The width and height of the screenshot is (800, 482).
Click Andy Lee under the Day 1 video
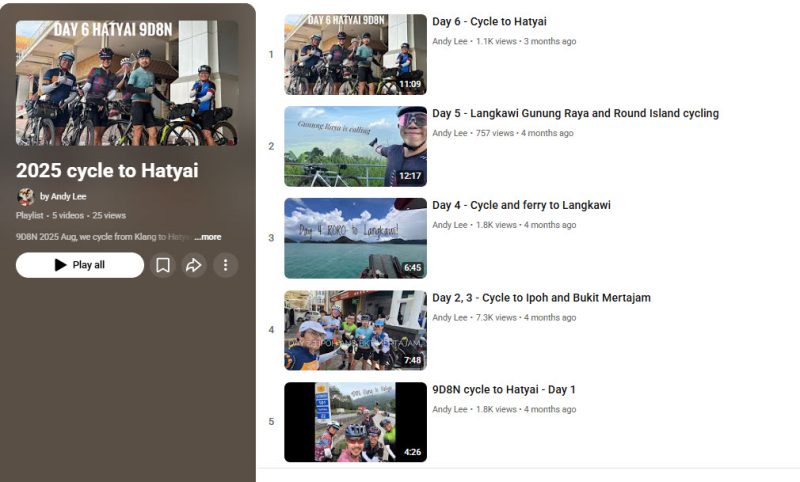[x=450, y=410]
